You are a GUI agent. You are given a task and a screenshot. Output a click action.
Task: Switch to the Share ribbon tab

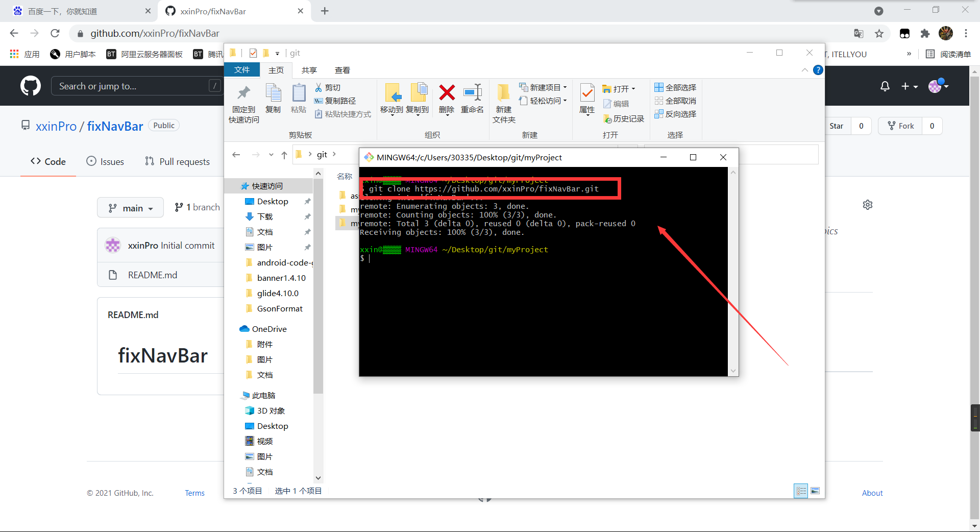pyautogui.click(x=309, y=70)
